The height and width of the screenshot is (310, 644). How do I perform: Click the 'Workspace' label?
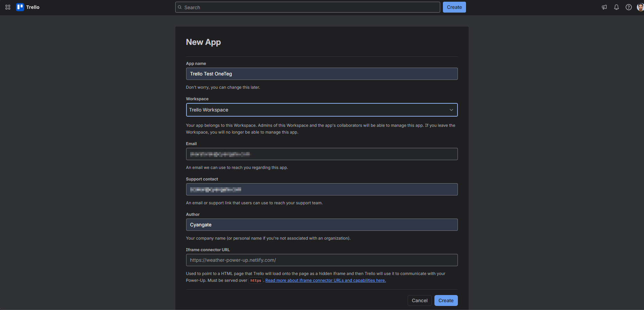pyautogui.click(x=197, y=99)
